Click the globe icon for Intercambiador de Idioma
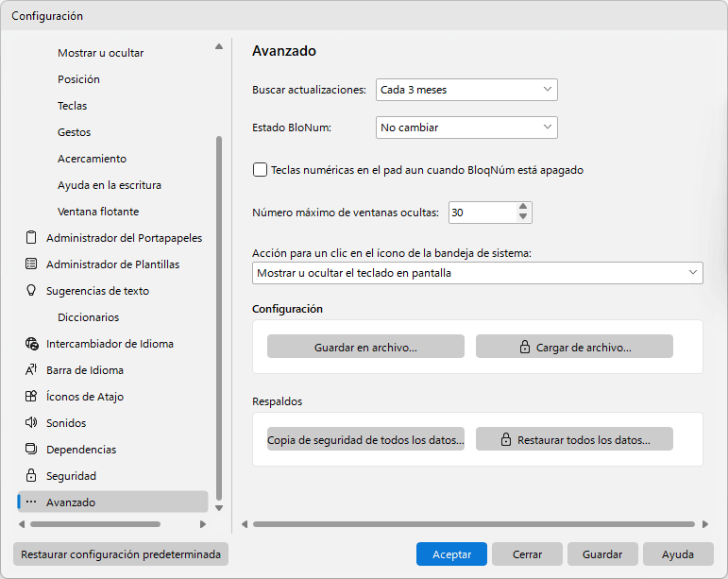 31,344
